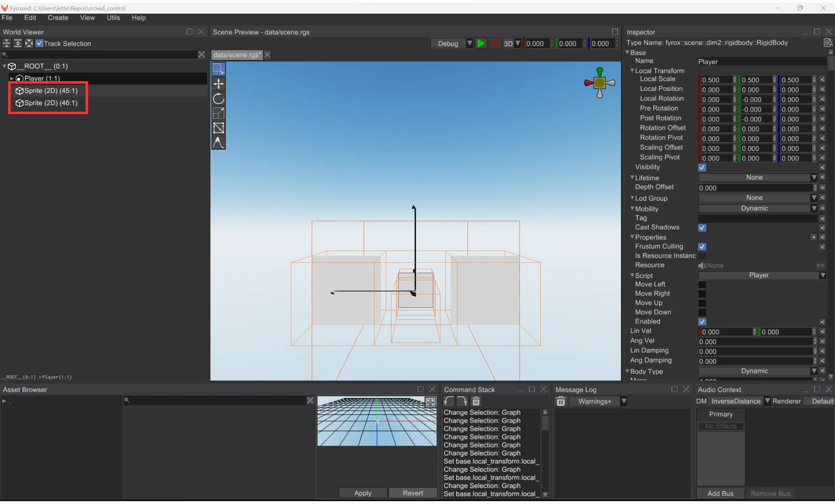This screenshot has width=835, height=504.
Task: Clear Message Log with trash icon
Action: (x=561, y=401)
